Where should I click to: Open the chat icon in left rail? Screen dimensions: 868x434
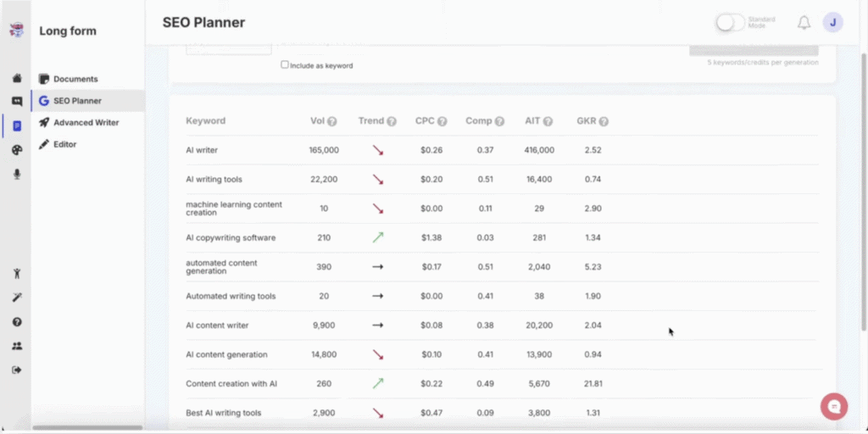pyautogui.click(x=16, y=101)
